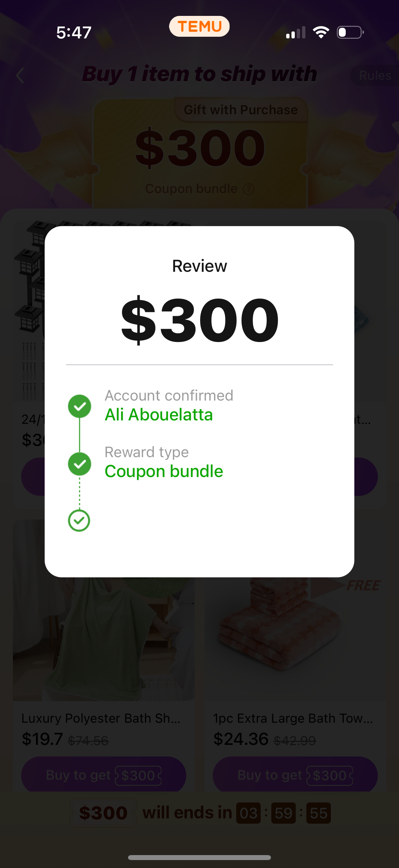Screen dimensions: 399x868
Task: Tap the Reward type green checkmark
Action: 79,464
